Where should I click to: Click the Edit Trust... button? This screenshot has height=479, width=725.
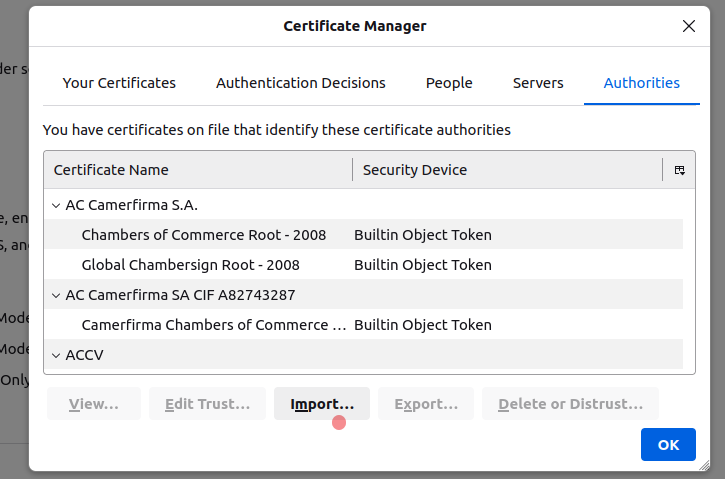coord(207,404)
